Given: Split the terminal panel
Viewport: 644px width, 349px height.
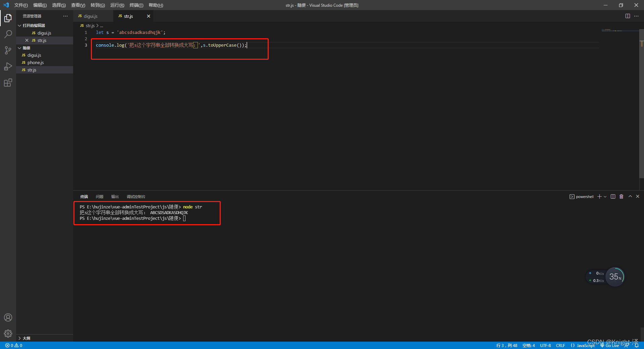Looking at the screenshot, I should click(613, 197).
